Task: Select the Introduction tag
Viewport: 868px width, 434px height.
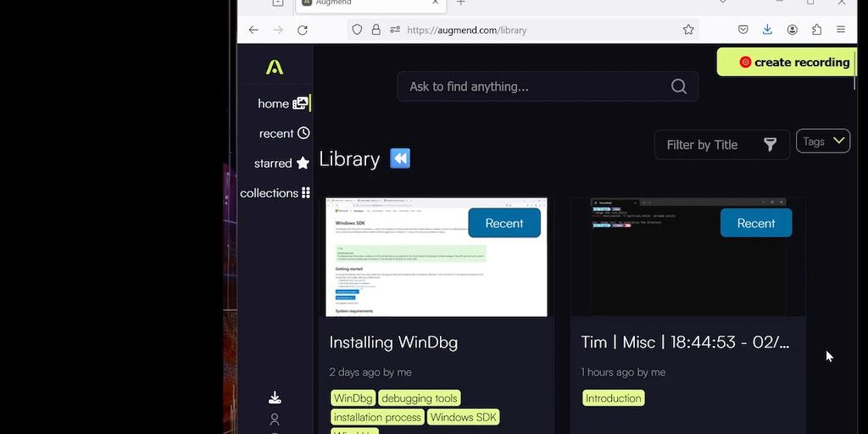Action: pos(614,398)
